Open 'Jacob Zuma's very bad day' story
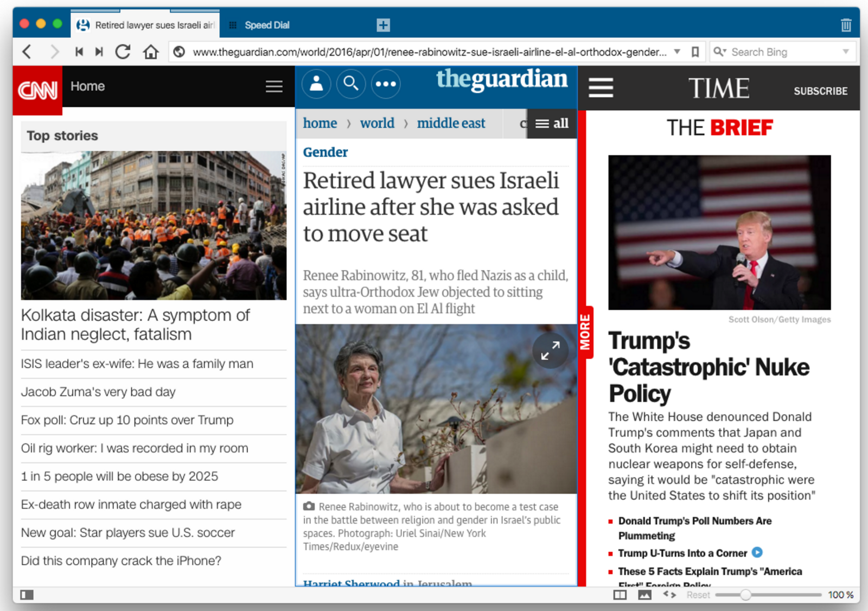This screenshot has width=868, height=611. [98, 392]
